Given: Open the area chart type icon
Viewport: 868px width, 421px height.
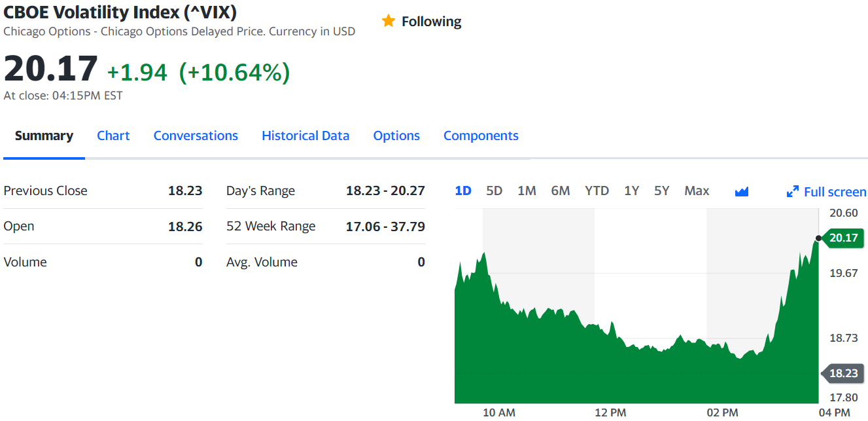Looking at the screenshot, I should [741, 191].
